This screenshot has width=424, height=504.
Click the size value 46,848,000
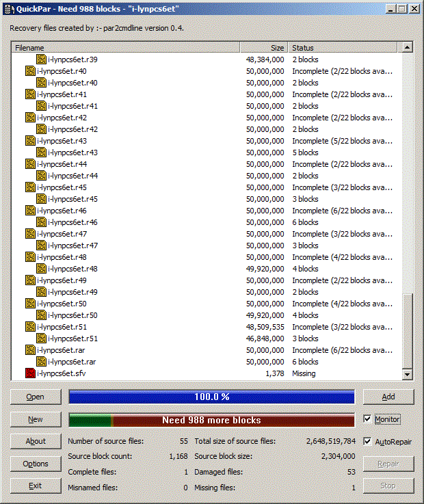(265, 339)
